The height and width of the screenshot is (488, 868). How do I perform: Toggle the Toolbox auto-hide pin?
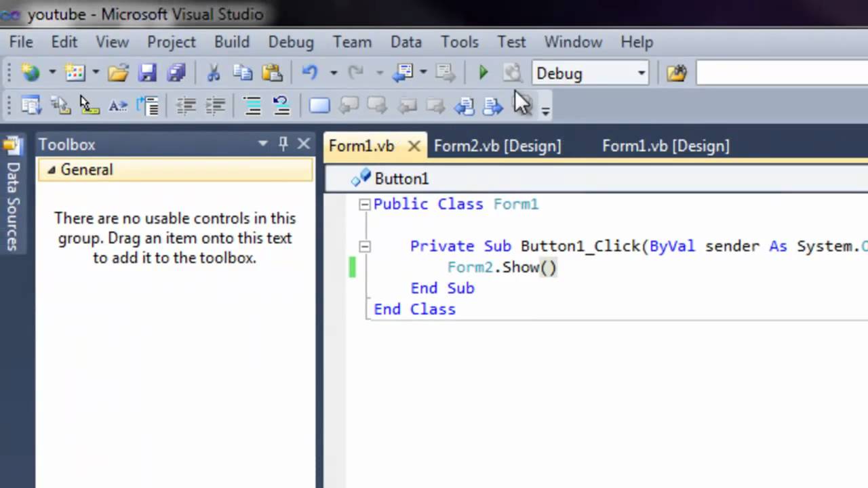pos(283,144)
